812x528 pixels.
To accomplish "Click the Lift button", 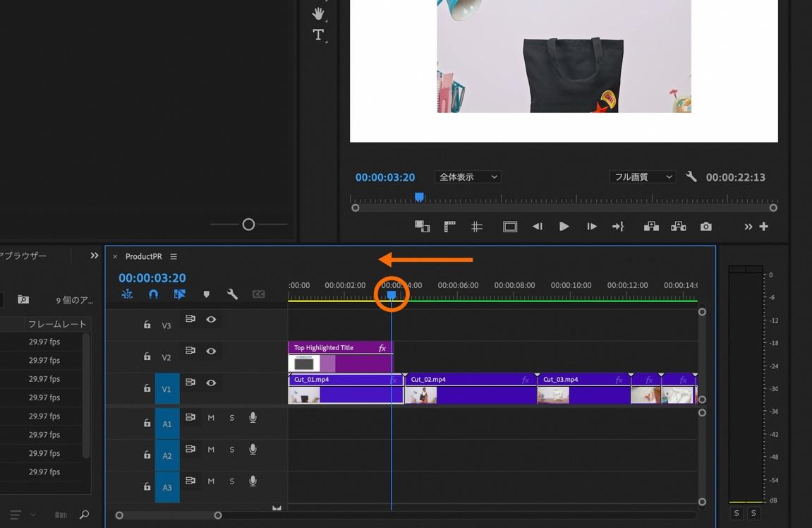I will 651,227.
